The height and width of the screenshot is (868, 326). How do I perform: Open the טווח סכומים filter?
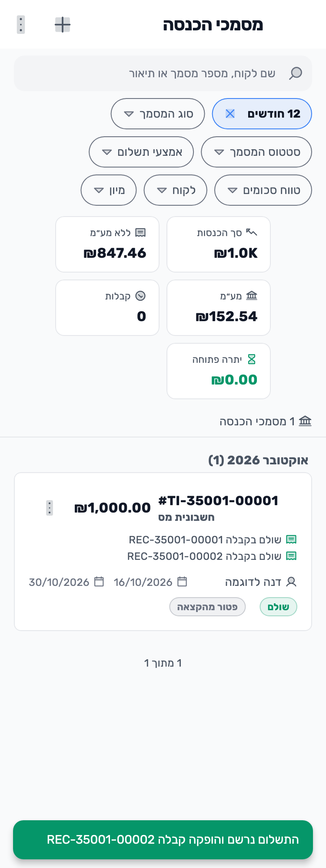tap(263, 190)
